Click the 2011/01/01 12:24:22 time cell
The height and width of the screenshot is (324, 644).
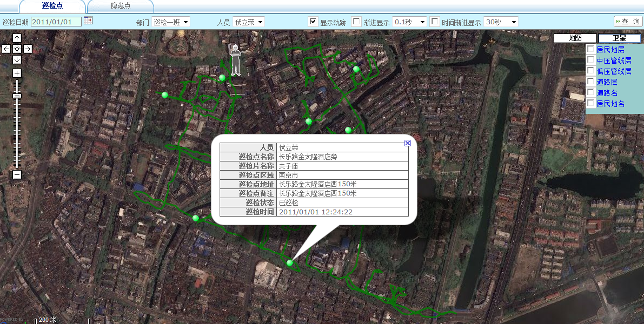tap(342, 212)
